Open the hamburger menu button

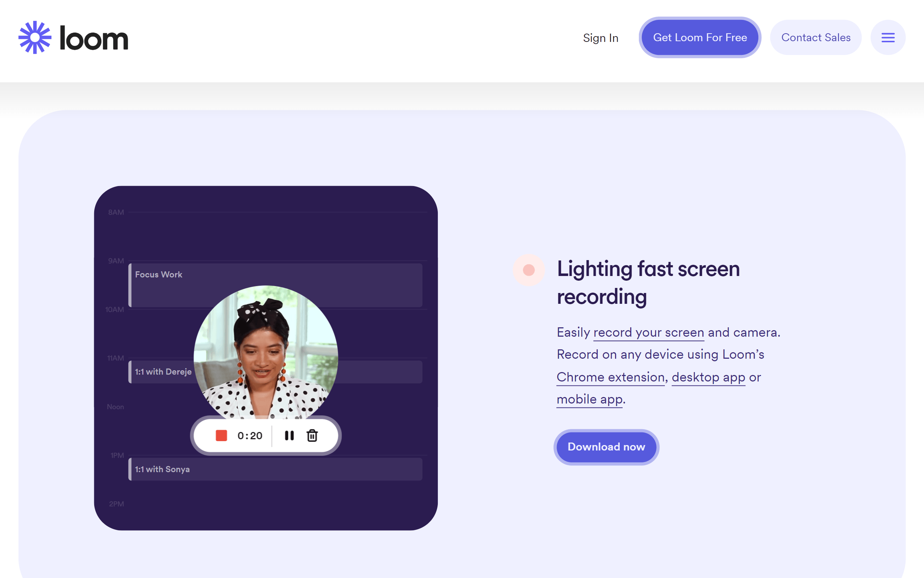[x=888, y=38]
